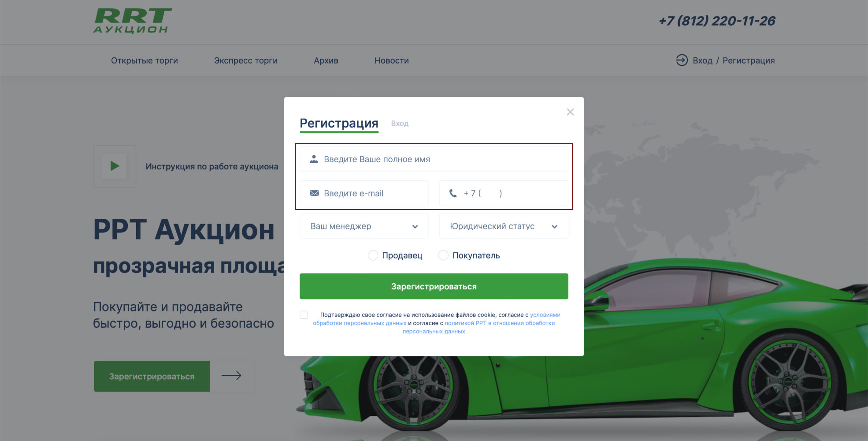Click the RRT Аукцион logo
This screenshot has width=868, height=441.
click(132, 21)
